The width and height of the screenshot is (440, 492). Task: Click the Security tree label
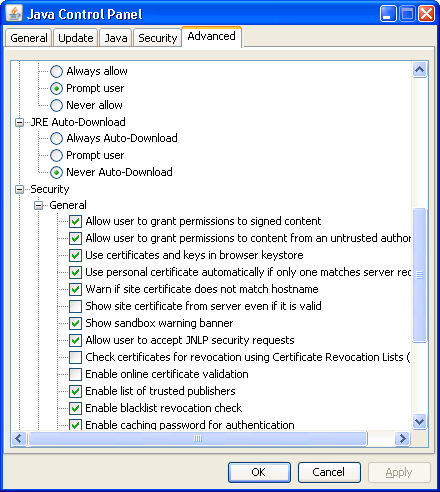50,189
